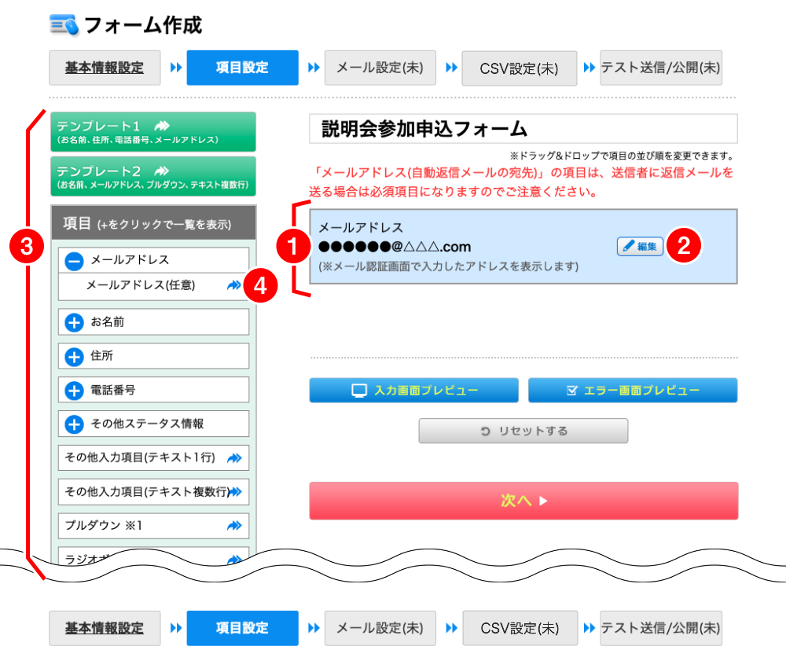The image size is (786, 672).
Task: Add その他入力項目(テキスト複数行) arrow icon
Action: coord(236,491)
